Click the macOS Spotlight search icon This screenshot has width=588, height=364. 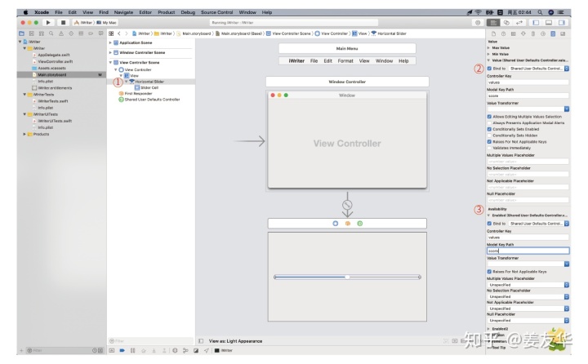pos(540,12)
